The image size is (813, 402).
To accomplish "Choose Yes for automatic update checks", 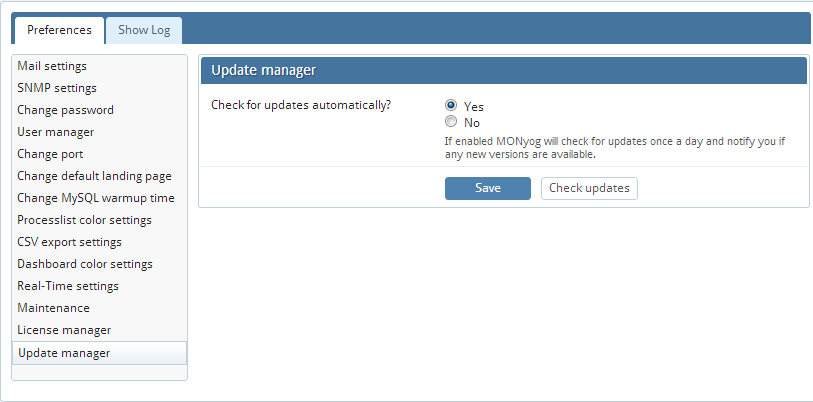I will [x=451, y=105].
